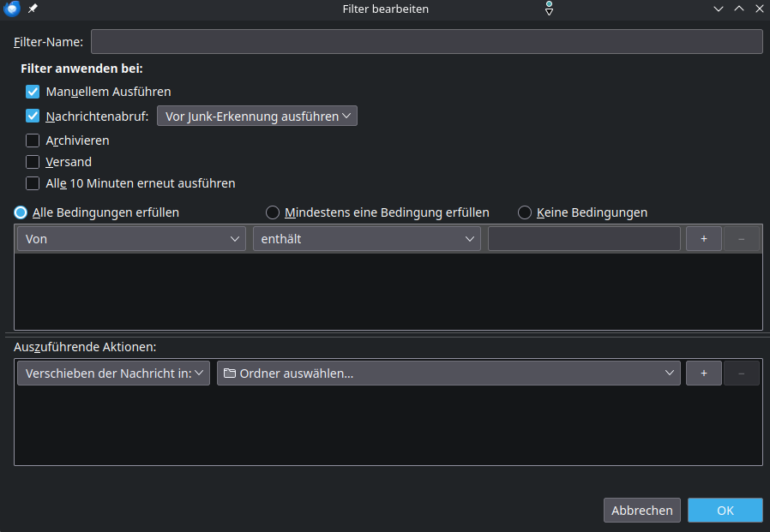Uncheck Manuellem Ausführen checkbox
The width and height of the screenshot is (770, 532).
pyautogui.click(x=33, y=92)
